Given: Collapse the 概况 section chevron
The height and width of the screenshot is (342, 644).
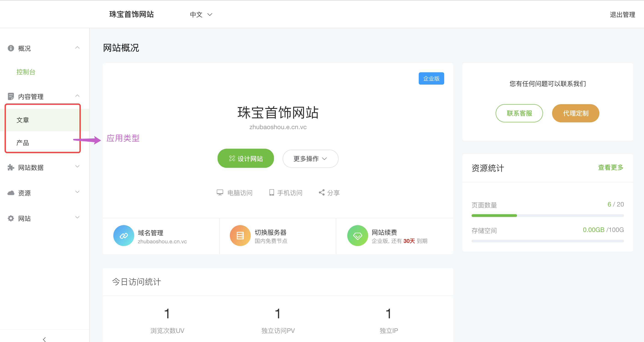Looking at the screenshot, I should [78, 48].
